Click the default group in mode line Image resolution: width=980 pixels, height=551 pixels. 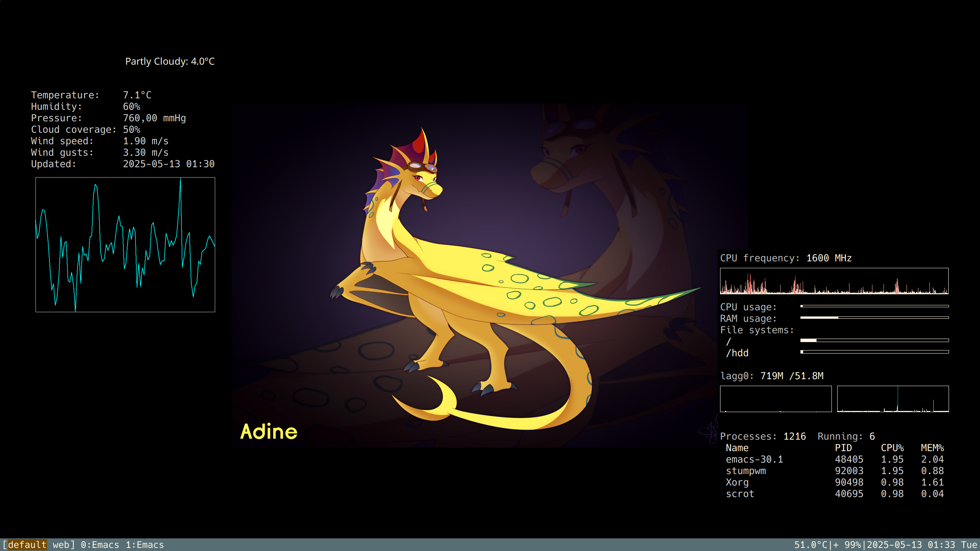27,544
